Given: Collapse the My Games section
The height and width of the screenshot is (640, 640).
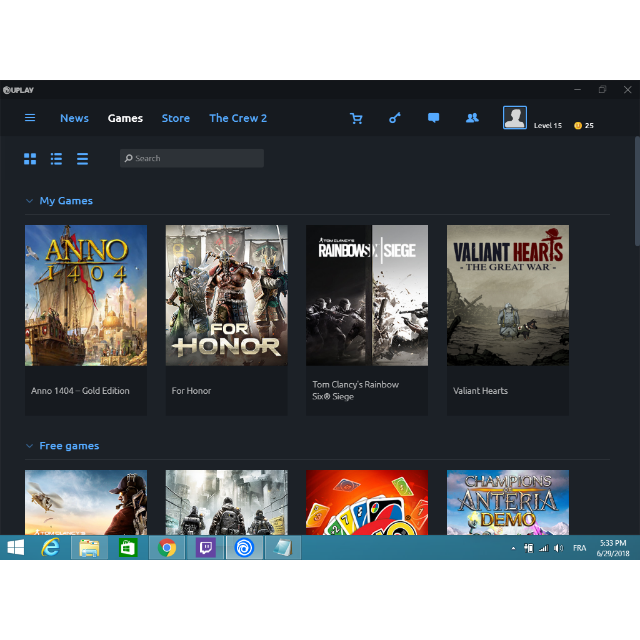Looking at the screenshot, I should 29,201.
